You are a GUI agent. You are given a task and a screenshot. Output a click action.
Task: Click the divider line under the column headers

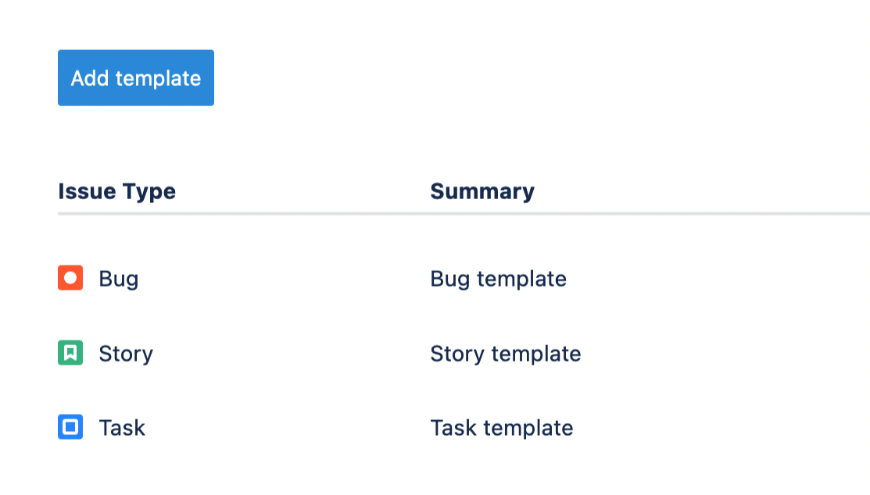click(464, 214)
